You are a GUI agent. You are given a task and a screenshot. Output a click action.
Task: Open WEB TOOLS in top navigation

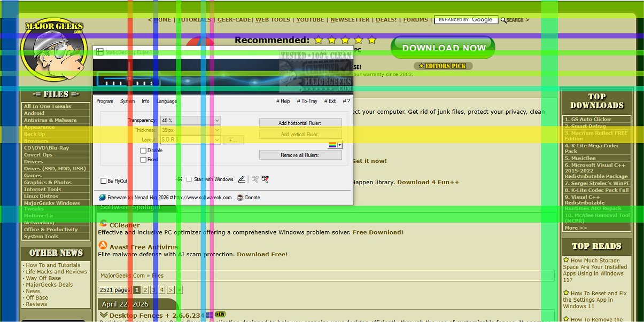click(x=273, y=20)
